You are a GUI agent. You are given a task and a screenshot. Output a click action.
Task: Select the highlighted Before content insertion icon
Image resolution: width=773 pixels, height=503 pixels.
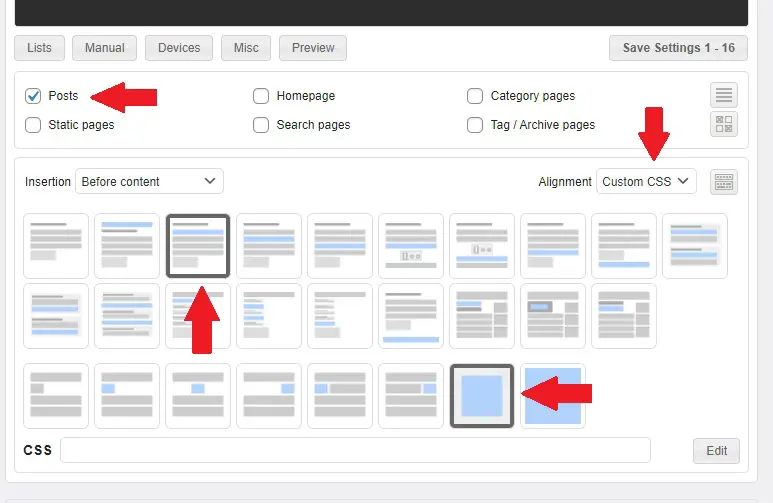coord(198,246)
